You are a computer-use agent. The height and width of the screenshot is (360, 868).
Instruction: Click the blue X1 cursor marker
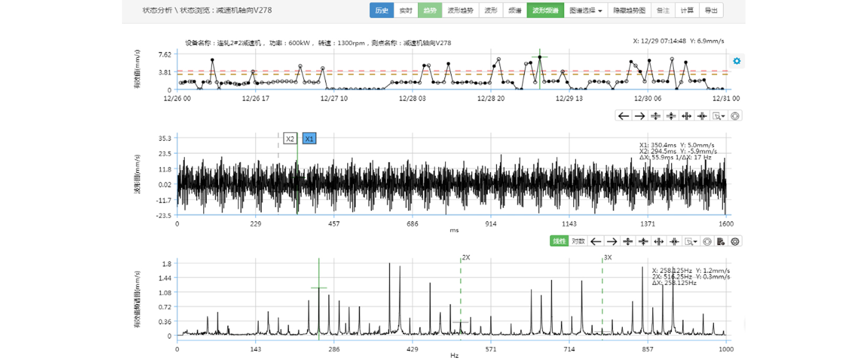tap(309, 139)
